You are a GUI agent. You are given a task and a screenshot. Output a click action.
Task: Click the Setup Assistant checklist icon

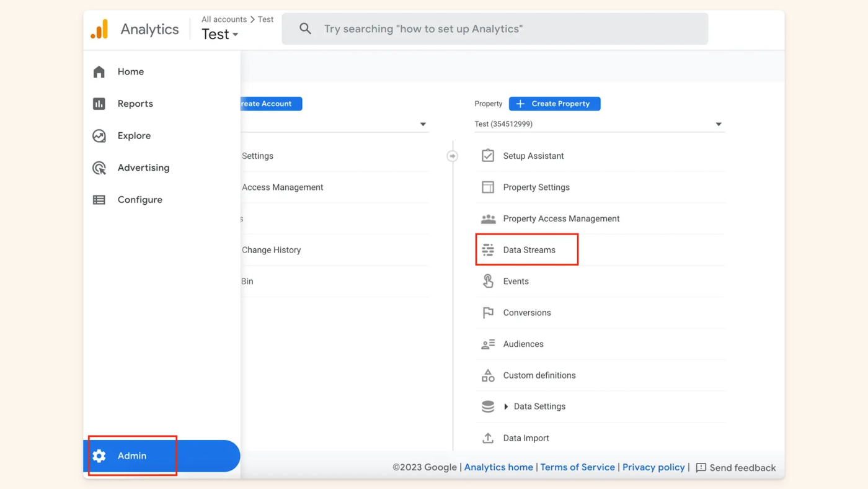point(488,156)
